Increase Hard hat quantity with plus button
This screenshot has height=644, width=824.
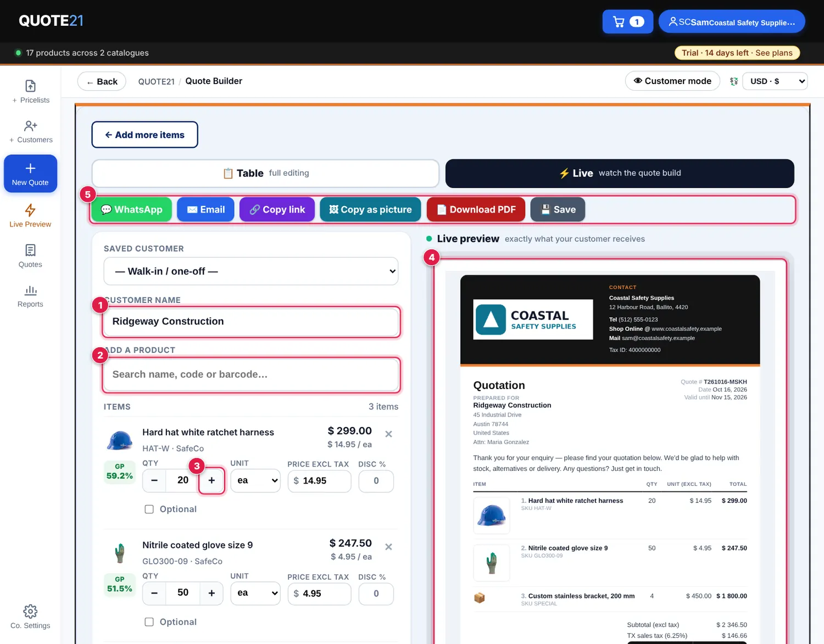[211, 481]
